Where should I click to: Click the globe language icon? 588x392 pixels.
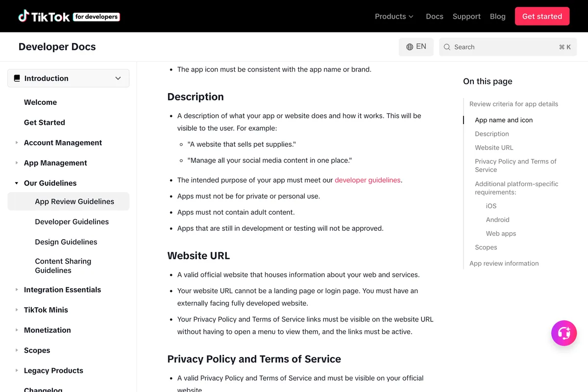410,47
